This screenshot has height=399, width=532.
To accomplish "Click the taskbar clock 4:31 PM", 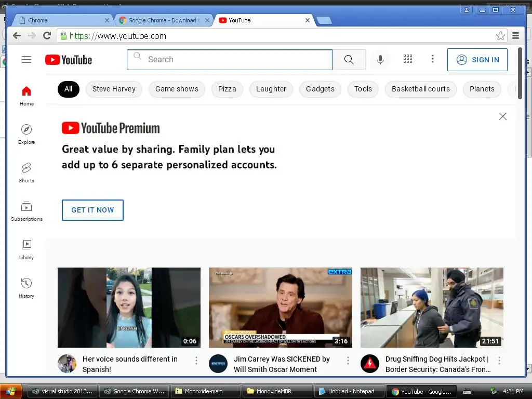I will point(513,392).
